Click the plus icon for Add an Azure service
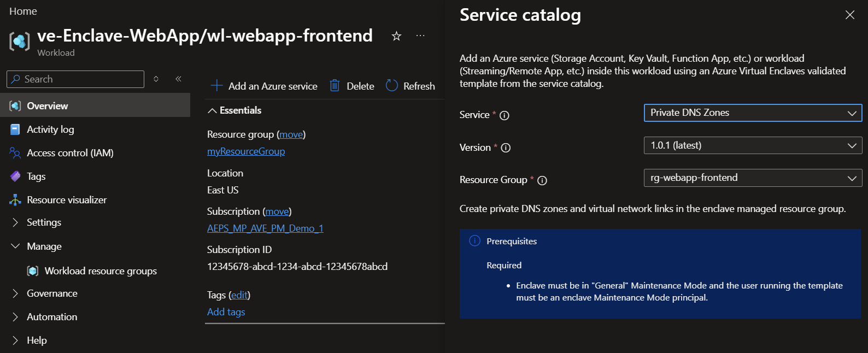868x353 pixels. coord(217,86)
